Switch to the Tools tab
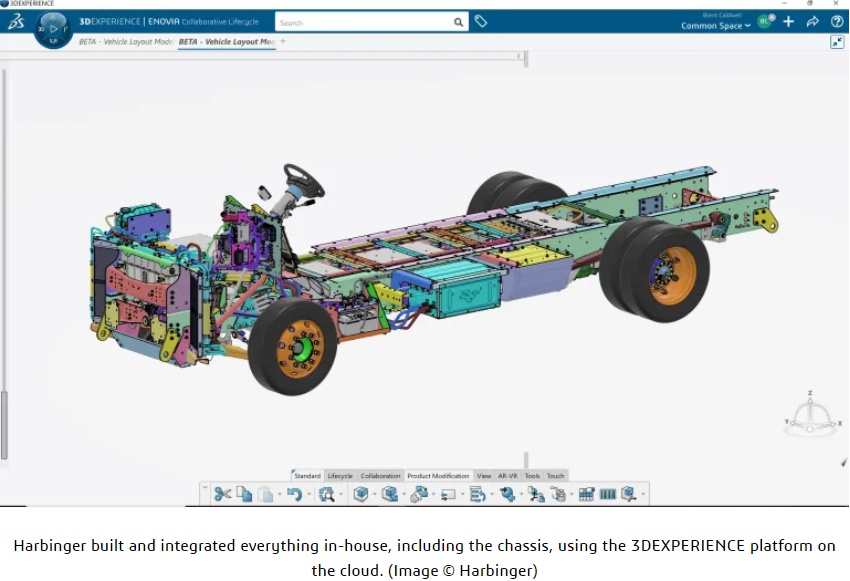The image size is (850, 581). click(532, 476)
